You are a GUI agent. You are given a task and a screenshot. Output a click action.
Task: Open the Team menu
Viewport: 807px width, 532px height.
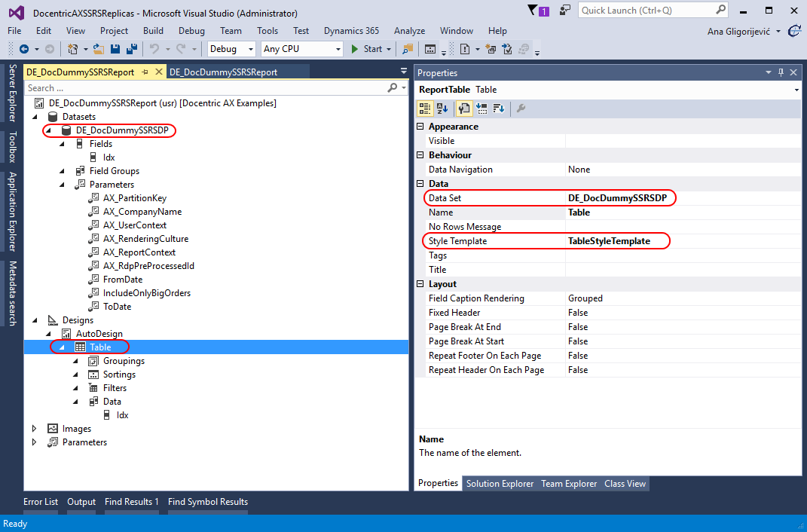point(231,31)
